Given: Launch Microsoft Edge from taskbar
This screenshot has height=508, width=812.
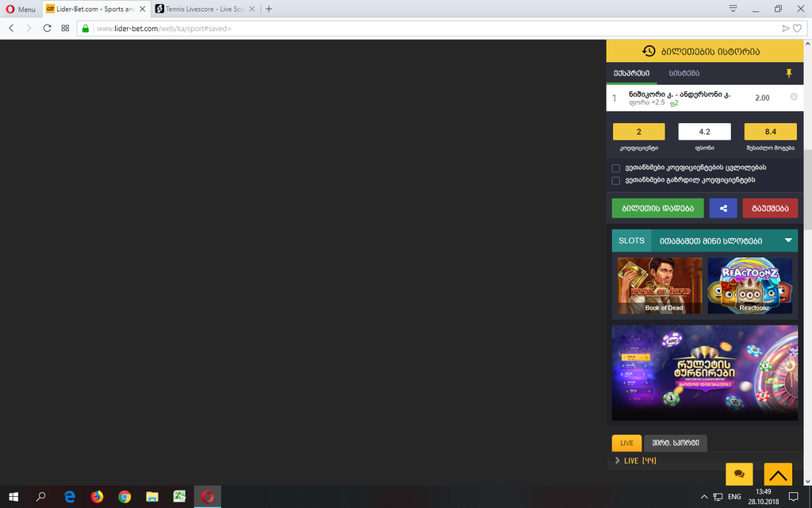Looking at the screenshot, I should click(x=70, y=497).
